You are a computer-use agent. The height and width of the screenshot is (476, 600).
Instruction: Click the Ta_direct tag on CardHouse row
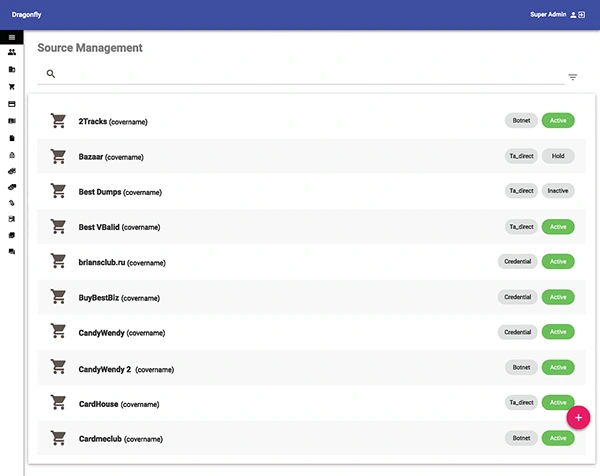pyautogui.click(x=521, y=403)
